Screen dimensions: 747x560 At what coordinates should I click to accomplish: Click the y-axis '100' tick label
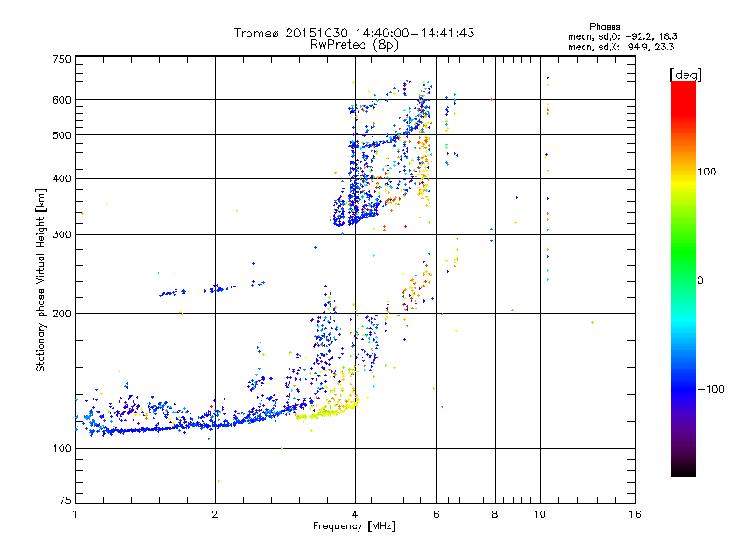coord(62,449)
